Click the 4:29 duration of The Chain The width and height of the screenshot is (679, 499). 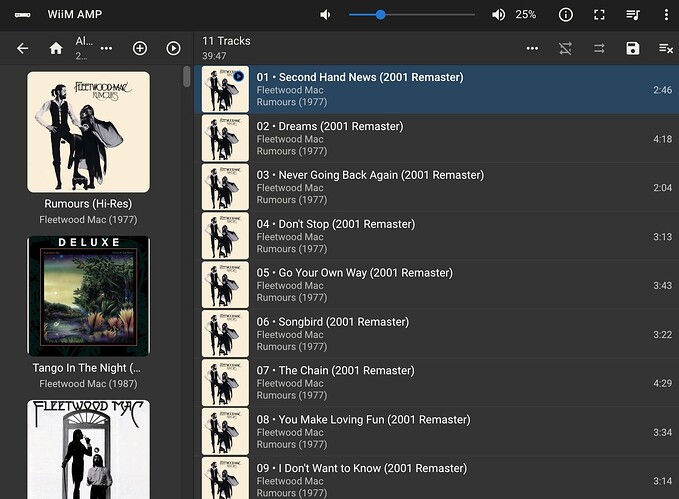click(x=663, y=383)
